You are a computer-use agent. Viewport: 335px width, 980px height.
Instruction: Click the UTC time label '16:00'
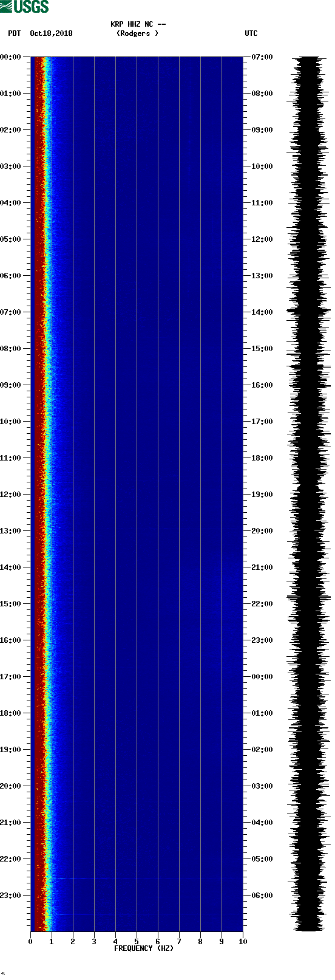click(x=262, y=385)
